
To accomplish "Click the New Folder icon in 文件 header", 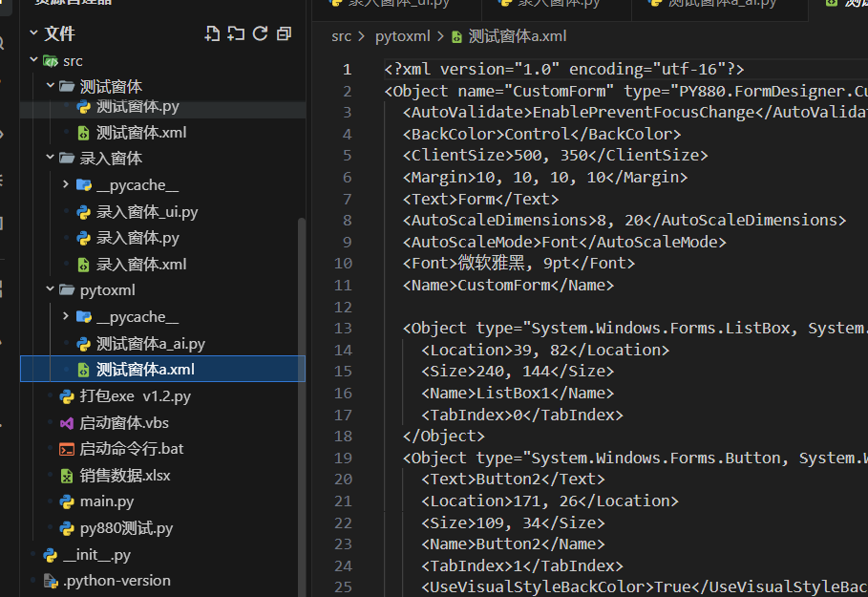I will (x=237, y=34).
